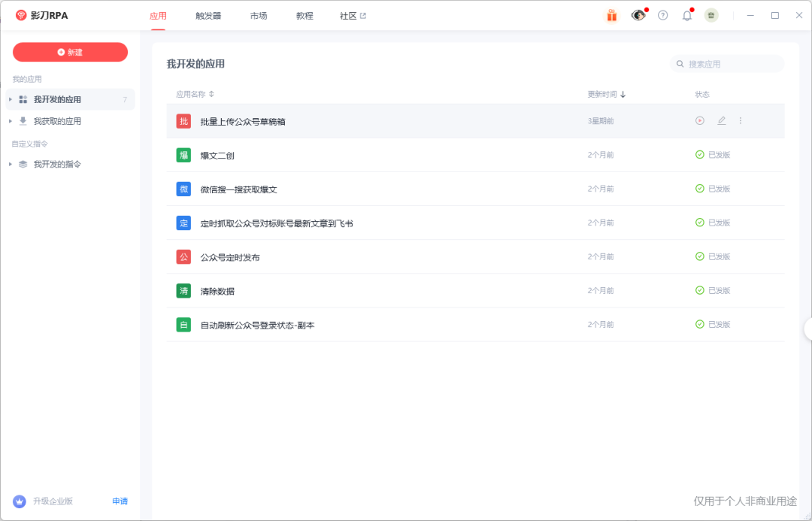Click the red 批 app icon
Screen dimensions: 812x521
184,121
